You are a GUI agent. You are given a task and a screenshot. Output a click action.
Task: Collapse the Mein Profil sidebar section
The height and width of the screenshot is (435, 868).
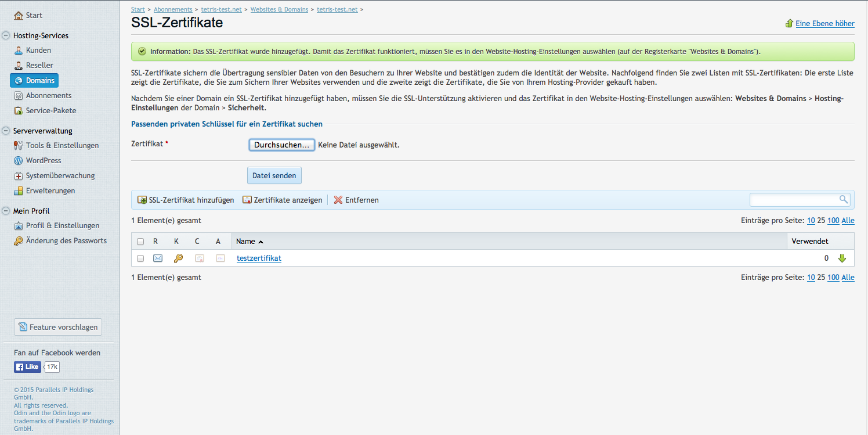click(6, 211)
